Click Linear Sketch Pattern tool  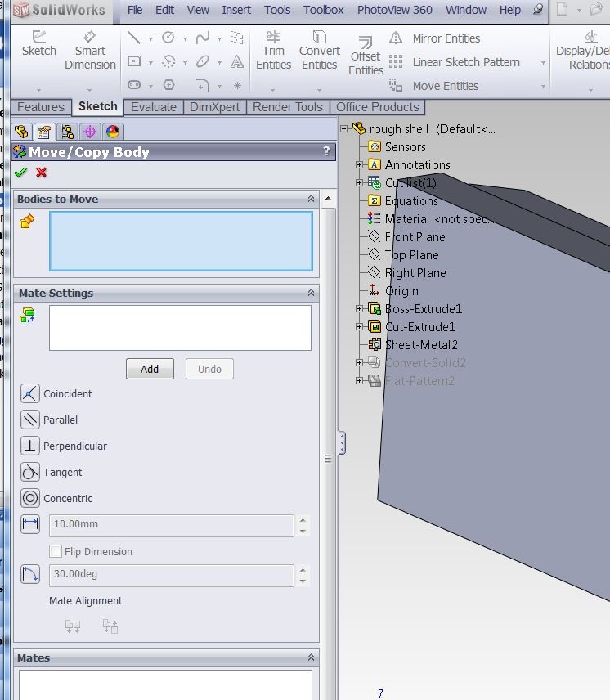coord(455,62)
